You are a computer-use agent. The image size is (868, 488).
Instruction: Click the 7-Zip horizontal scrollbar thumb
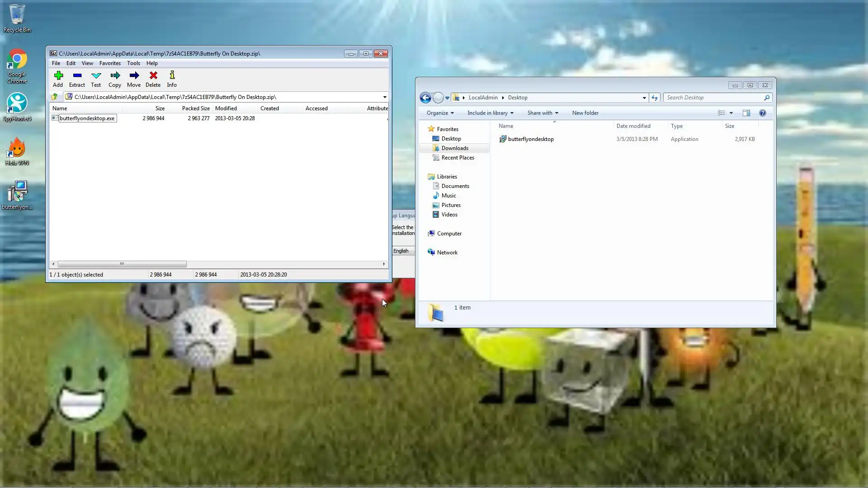coord(122,264)
